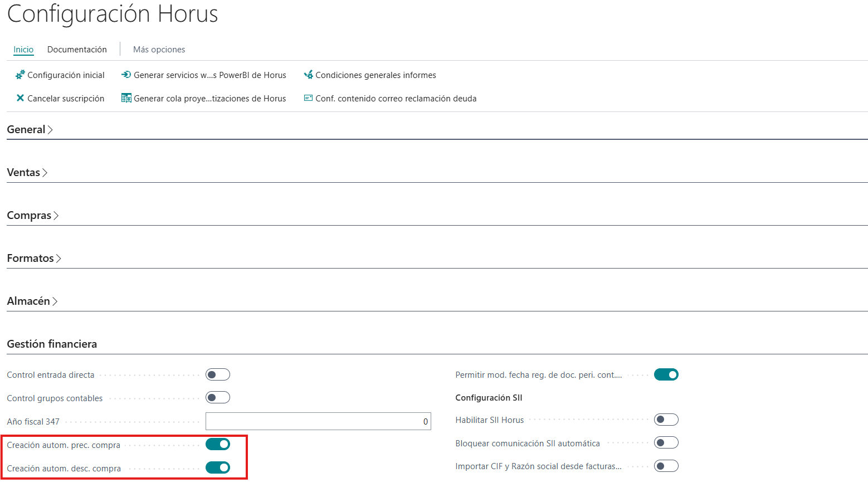Expand the General section
868x497 pixels.
(30, 129)
